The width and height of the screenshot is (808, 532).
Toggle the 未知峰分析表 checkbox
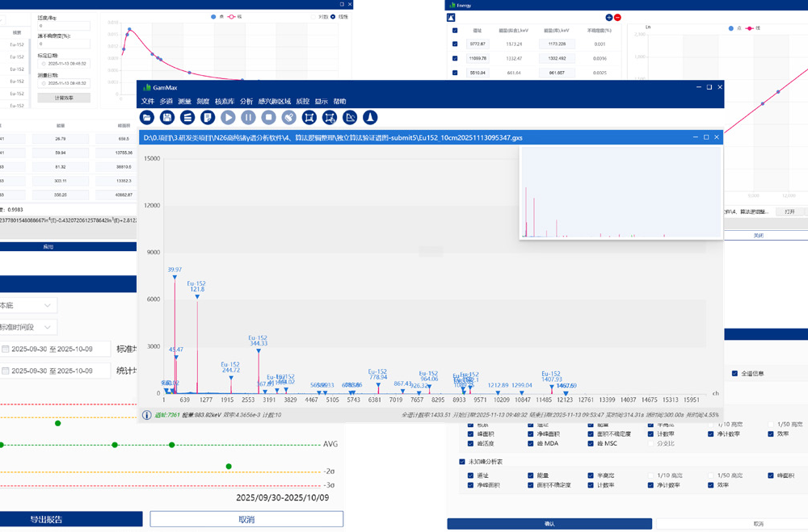click(x=461, y=462)
